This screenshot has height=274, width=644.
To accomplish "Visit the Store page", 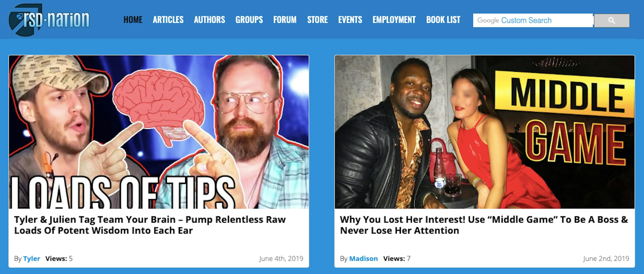I will point(317,20).
